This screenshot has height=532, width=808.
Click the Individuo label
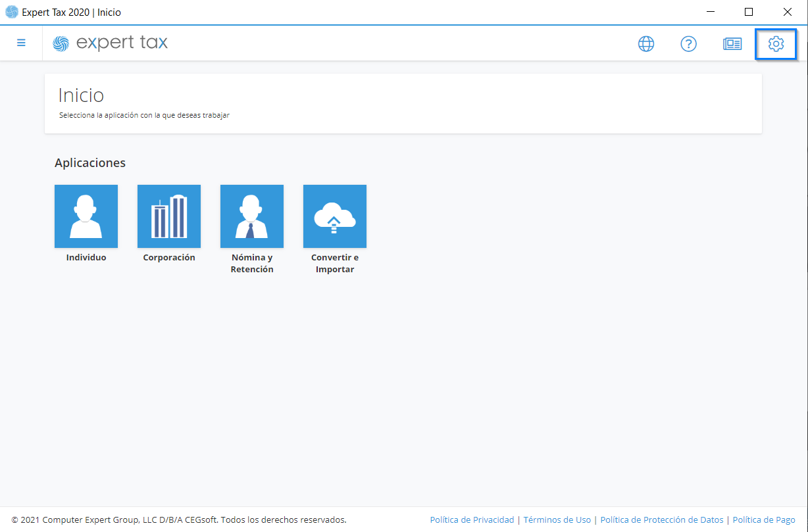click(86, 258)
